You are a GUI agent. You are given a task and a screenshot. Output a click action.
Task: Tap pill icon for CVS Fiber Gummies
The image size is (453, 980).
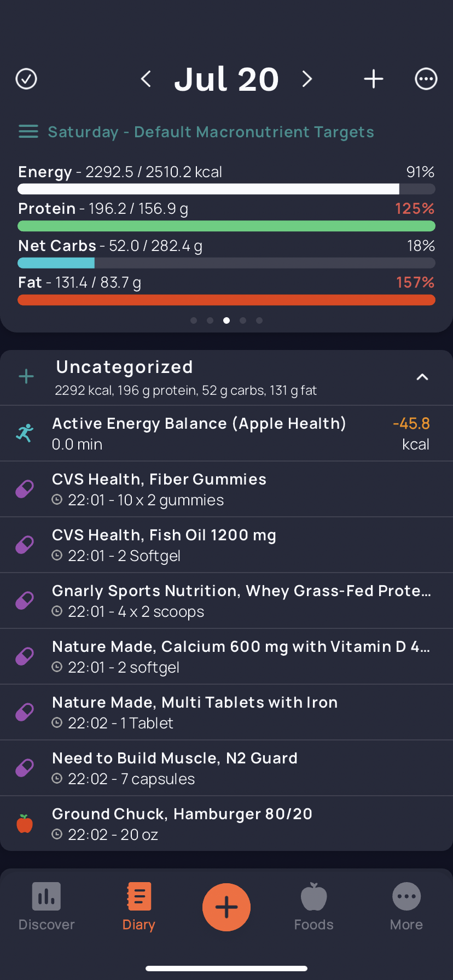[x=25, y=489]
